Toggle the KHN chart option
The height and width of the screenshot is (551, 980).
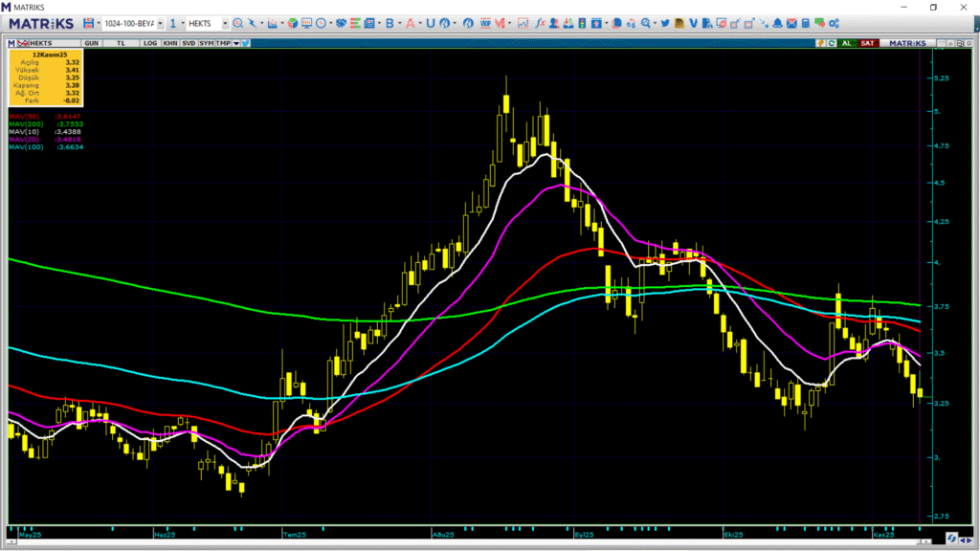[x=169, y=43]
